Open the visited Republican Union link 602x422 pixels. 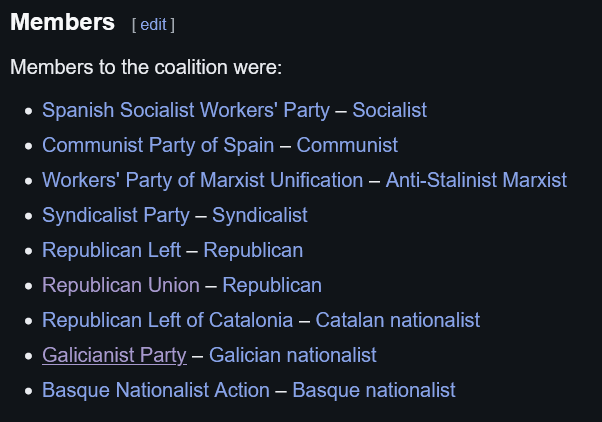tap(121, 285)
